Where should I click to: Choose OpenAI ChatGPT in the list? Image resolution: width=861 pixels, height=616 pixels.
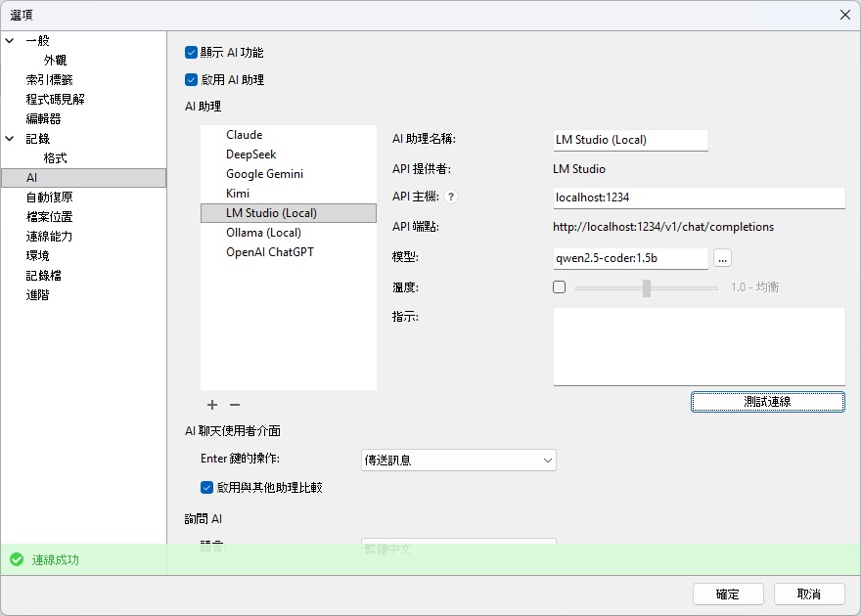(289, 252)
